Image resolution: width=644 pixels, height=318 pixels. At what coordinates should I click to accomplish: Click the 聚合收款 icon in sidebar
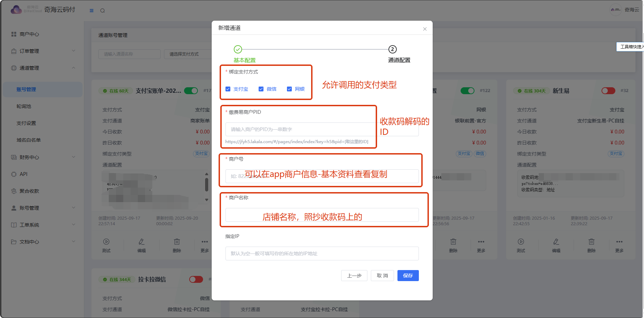(x=13, y=191)
